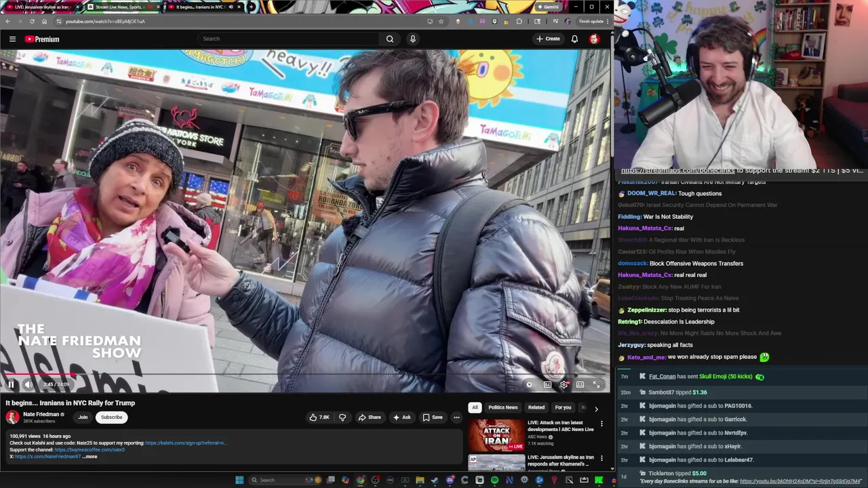Join the Nate Friedman channel membership

tap(83, 418)
